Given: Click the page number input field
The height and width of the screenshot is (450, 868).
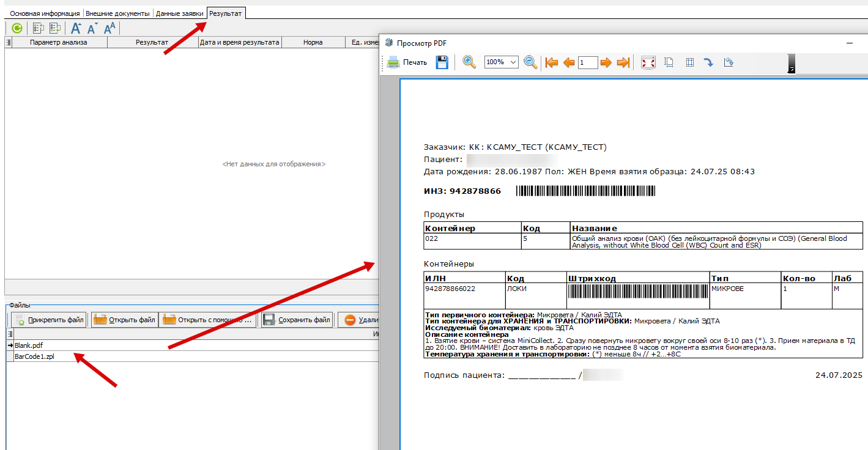Looking at the screenshot, I should pos(587,62).
